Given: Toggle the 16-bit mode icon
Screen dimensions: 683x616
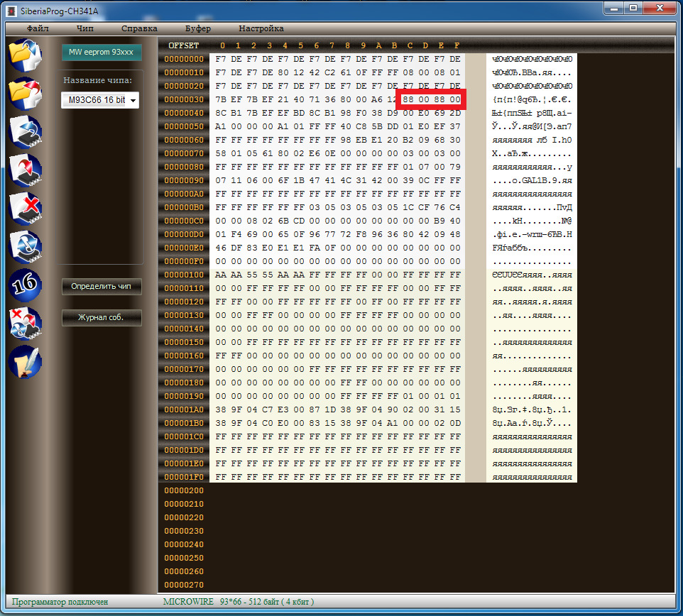Looking at the screenshot, I should tap(25, 285).
